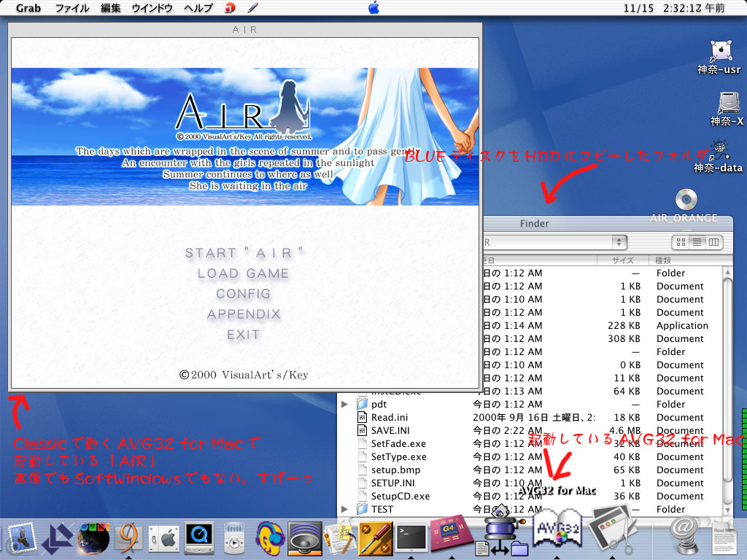Click the 228 KB size cell
The height and width of the screenshot is (560, 747).
624,326
